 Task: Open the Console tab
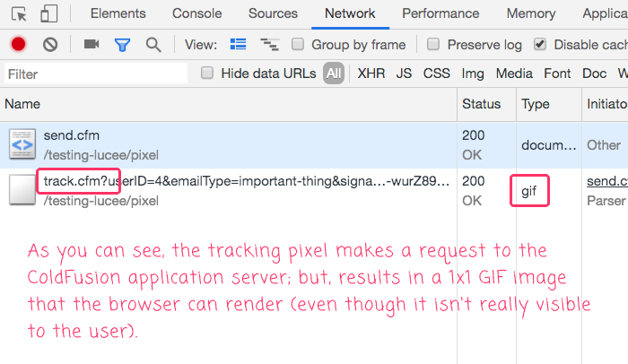click(x=196, y=13)
